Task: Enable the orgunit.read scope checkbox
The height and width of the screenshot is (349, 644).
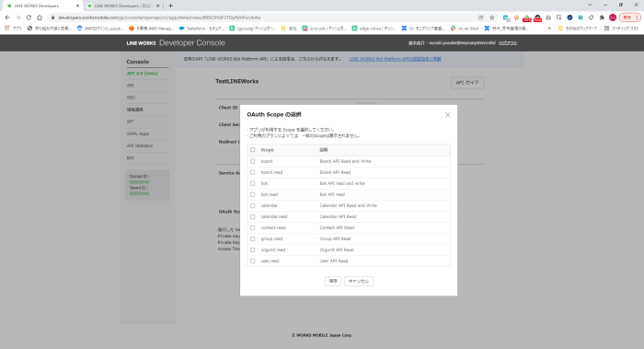Action: 253,250
